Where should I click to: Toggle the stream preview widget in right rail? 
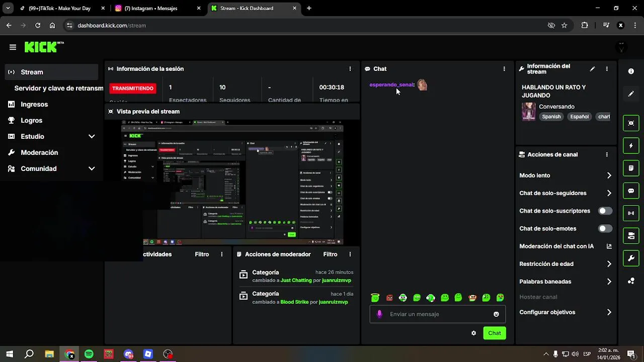[x=631, y=123]
